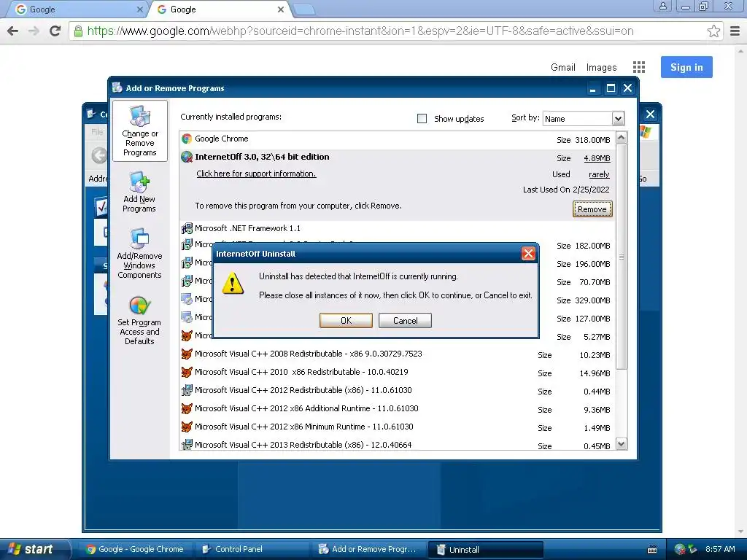
Task: Click OK in the InternetOff Uninstall dialog
Action: 346,321
